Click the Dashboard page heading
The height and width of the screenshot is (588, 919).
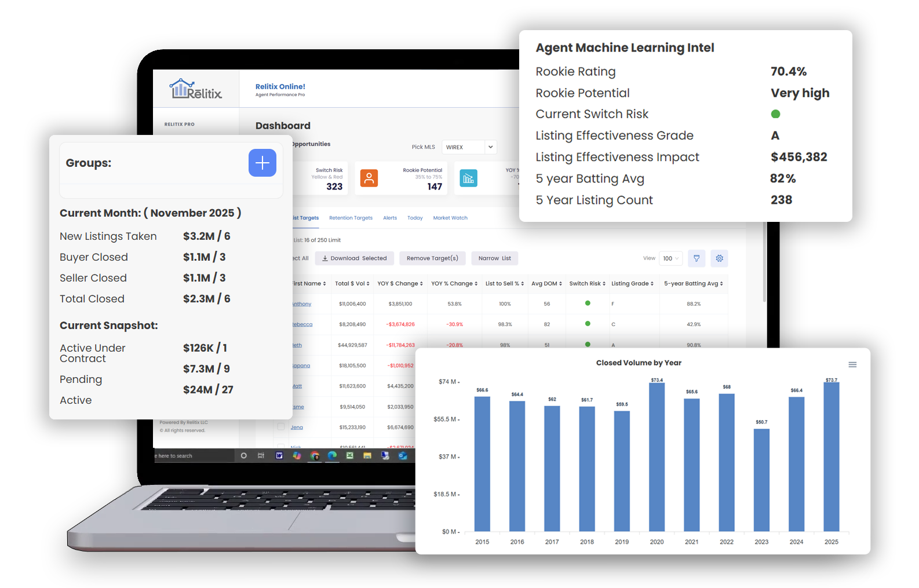click(283, 126)
